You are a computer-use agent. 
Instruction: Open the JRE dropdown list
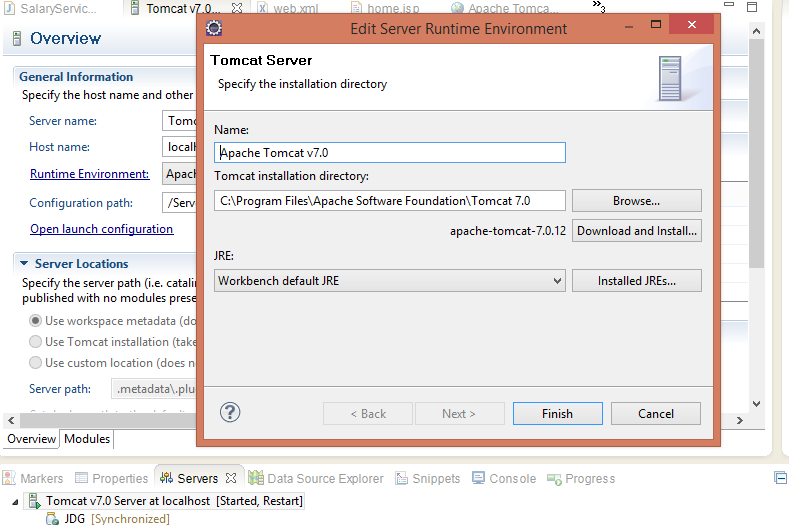557,281
